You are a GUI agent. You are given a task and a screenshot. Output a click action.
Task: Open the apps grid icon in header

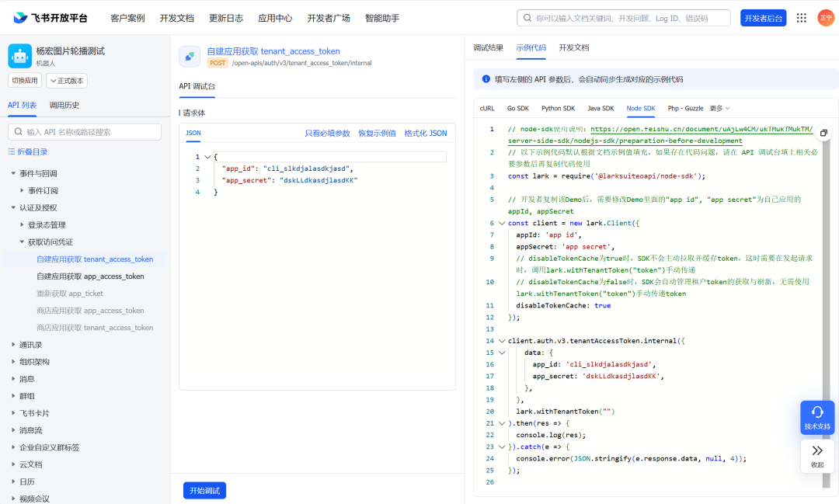(x=801, y=18)
